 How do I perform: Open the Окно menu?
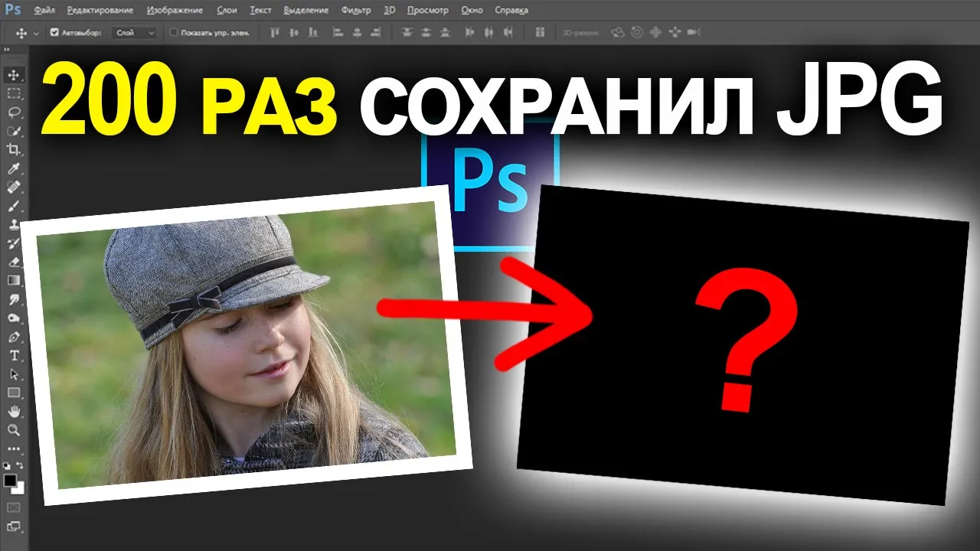click(x=473, y=11)
